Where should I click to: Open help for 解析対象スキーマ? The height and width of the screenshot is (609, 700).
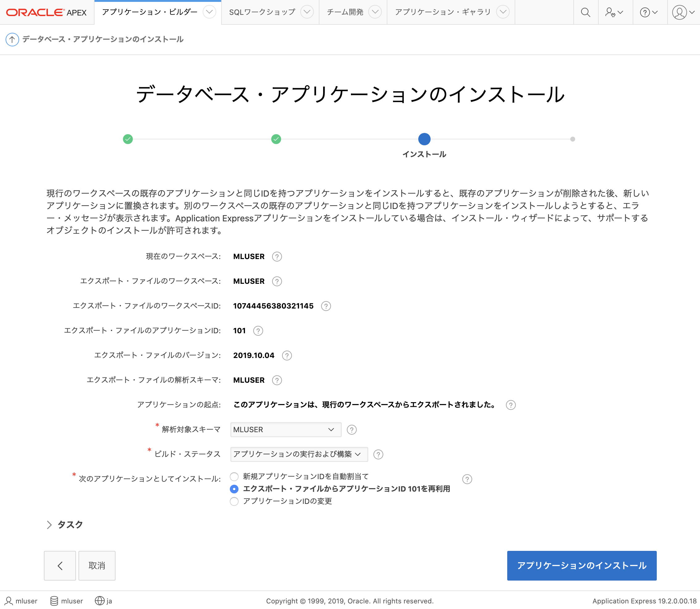click(352, 430)
